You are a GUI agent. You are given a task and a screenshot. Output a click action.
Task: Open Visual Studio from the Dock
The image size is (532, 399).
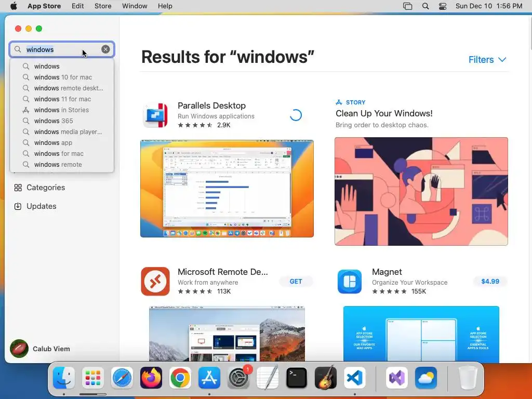[396, 378]
